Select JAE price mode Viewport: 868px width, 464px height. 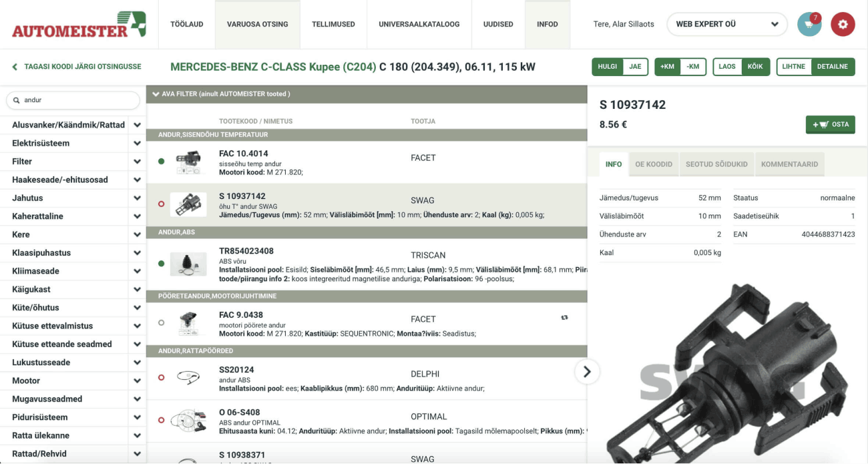click(x=635, y=67)
